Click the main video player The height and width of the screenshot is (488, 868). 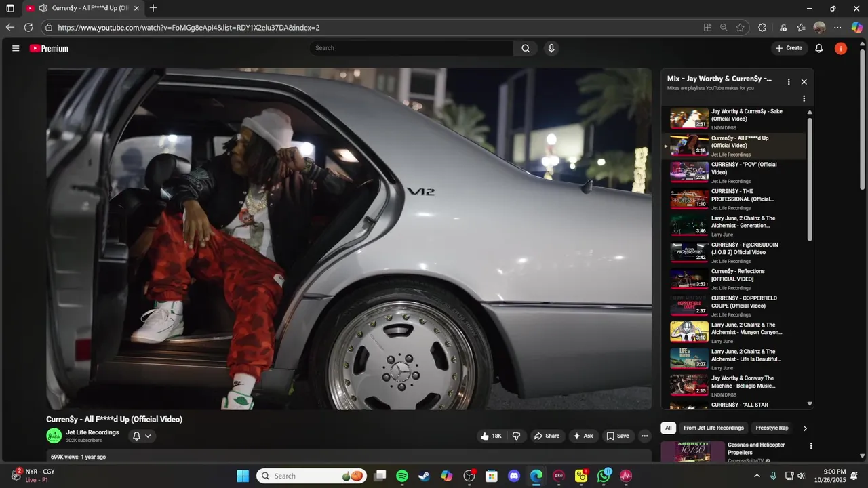tap(349, 239)
